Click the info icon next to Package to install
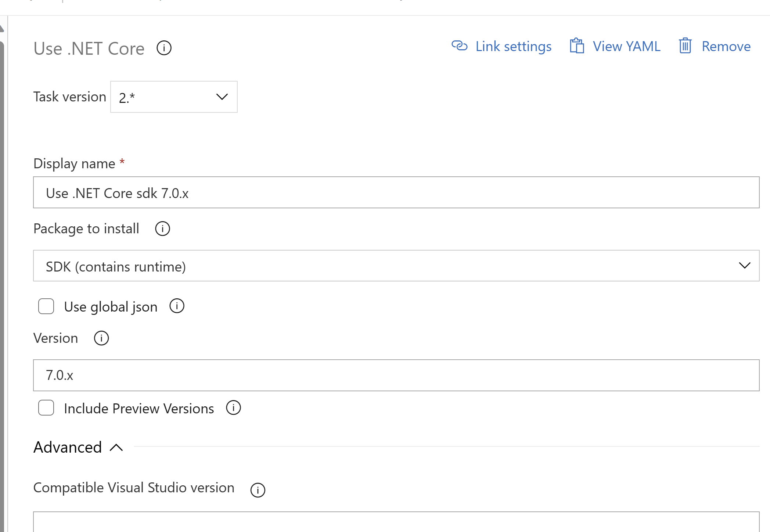 click(x=163, y=229)
